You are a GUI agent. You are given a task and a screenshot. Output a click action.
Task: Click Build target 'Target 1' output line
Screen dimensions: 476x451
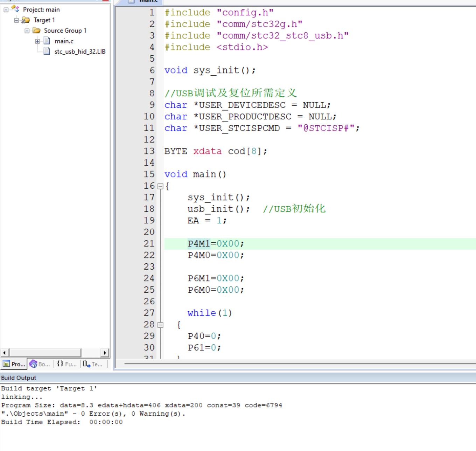point(49,389)
